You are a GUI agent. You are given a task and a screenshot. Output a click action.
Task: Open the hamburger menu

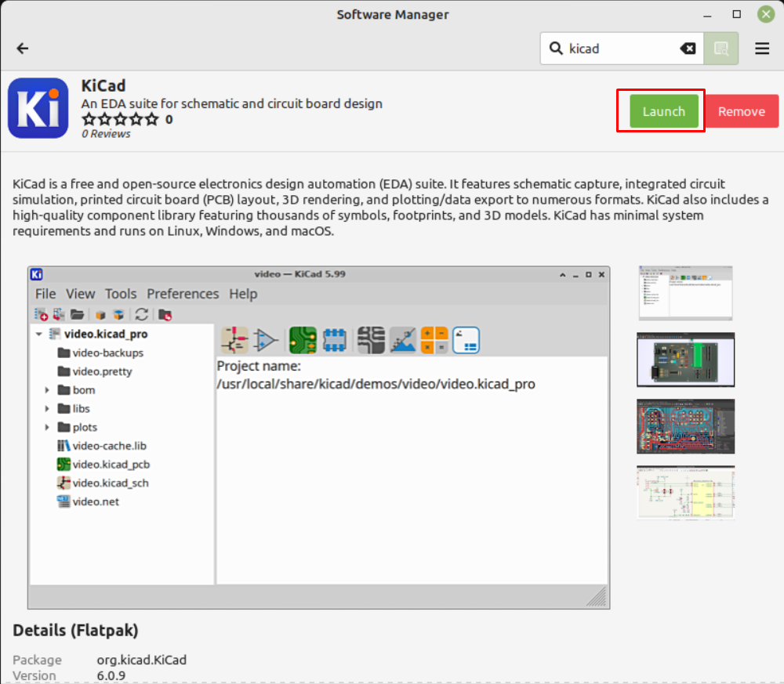pos(761,49)
